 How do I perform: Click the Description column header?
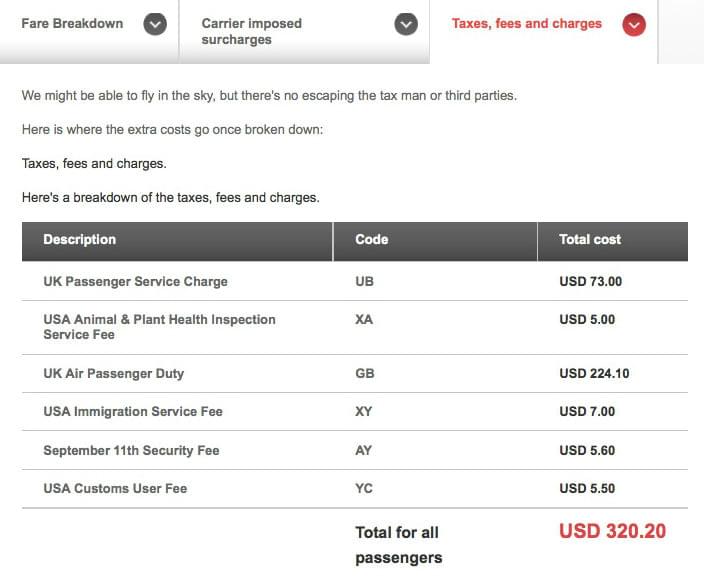[177, 241]
